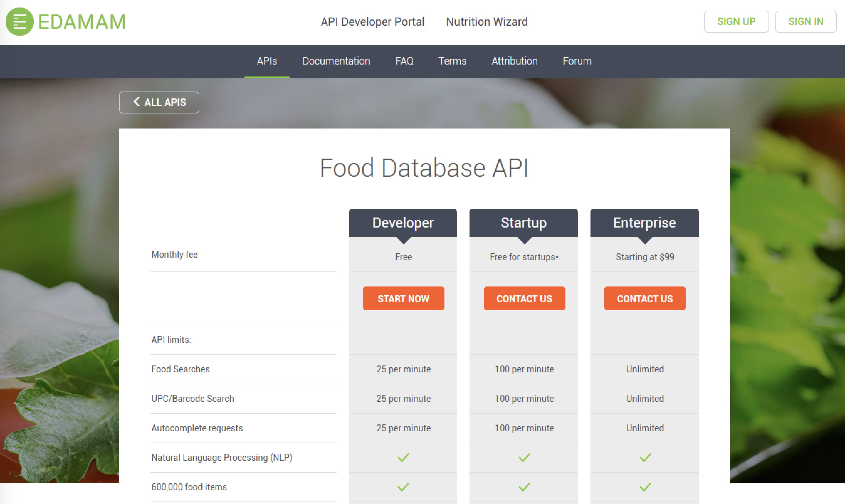
Task: Open the Documentation tab
Action: click(x=336, y=61)
